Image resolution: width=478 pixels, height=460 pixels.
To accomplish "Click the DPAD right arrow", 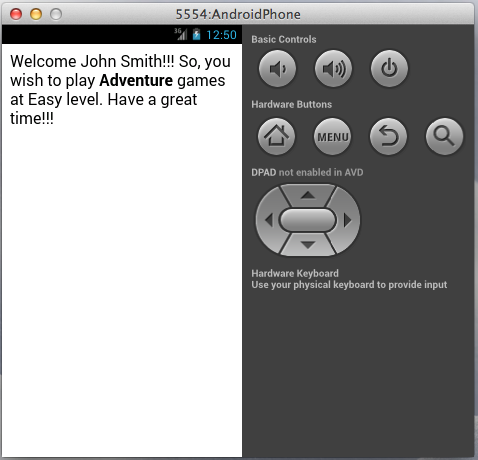I will (347, 220).
